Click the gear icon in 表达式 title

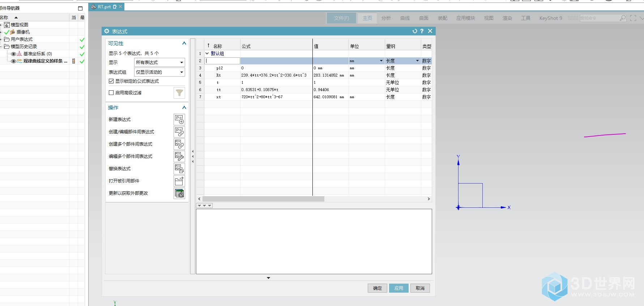(x=107, y=31)
